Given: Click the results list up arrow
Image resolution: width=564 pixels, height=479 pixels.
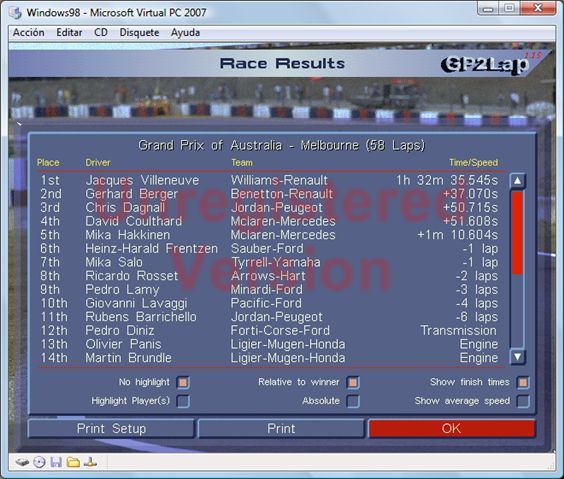Looking at the screenshot, I should (x=517, y=181).
